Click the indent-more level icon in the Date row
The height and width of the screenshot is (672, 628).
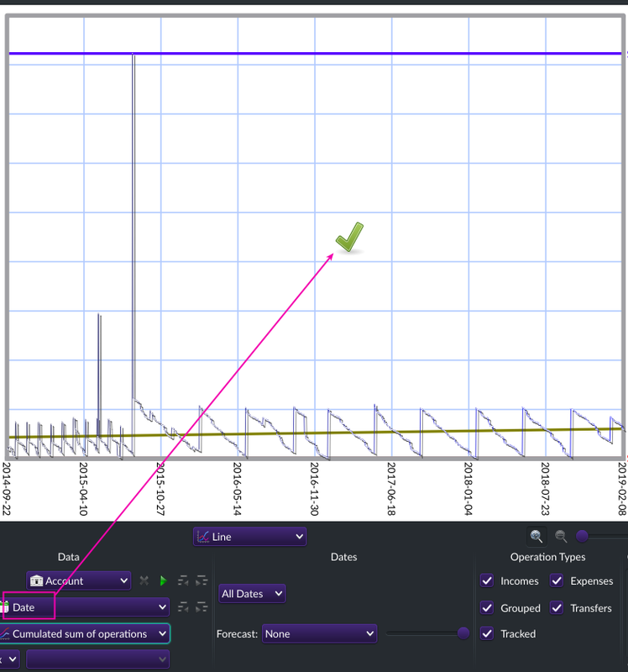pos(201,606)
